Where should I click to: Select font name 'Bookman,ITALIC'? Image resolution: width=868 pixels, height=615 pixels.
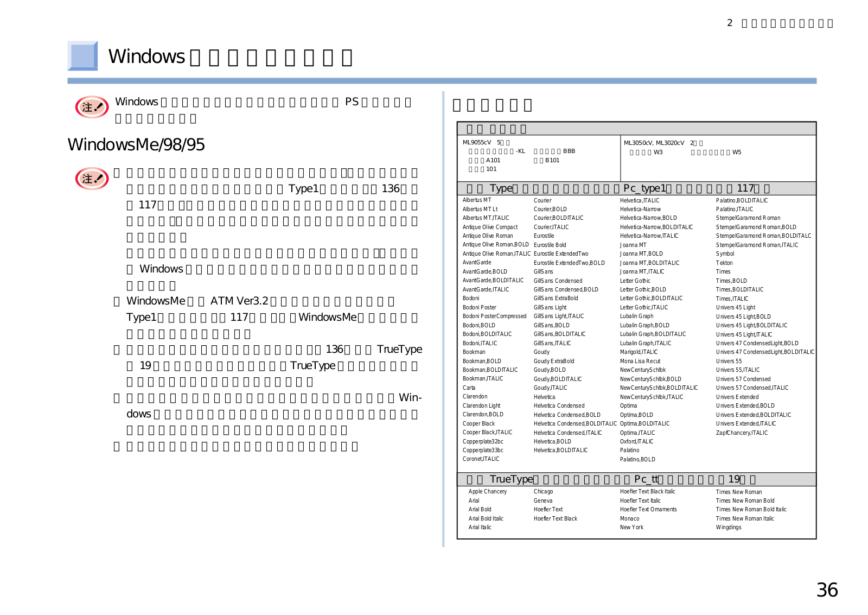pyautogui.click(x=483, y=379)
